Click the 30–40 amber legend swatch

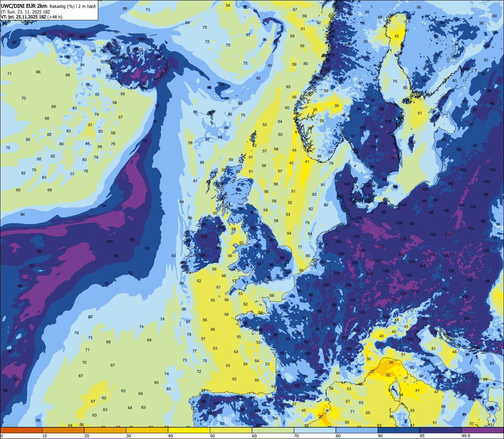coord(147,430)
